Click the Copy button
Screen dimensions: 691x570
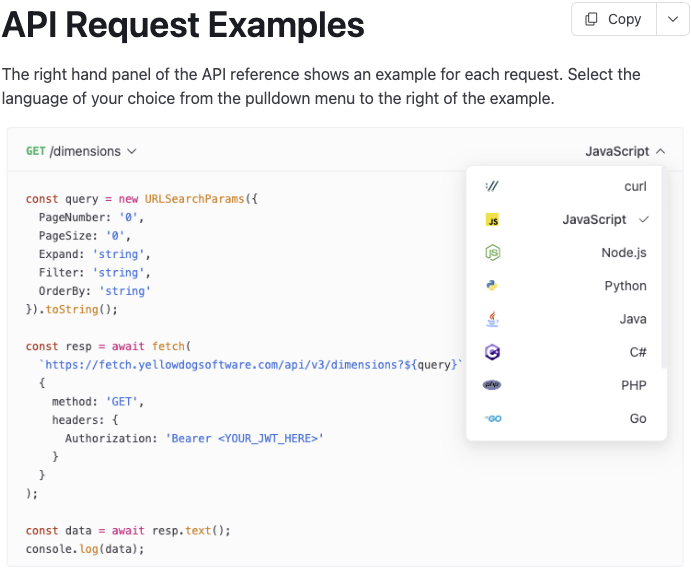click(x=614, y=19)
